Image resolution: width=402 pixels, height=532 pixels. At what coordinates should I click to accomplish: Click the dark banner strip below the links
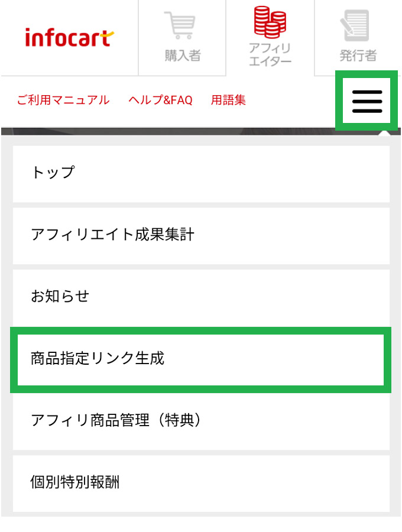pos(166,131)
